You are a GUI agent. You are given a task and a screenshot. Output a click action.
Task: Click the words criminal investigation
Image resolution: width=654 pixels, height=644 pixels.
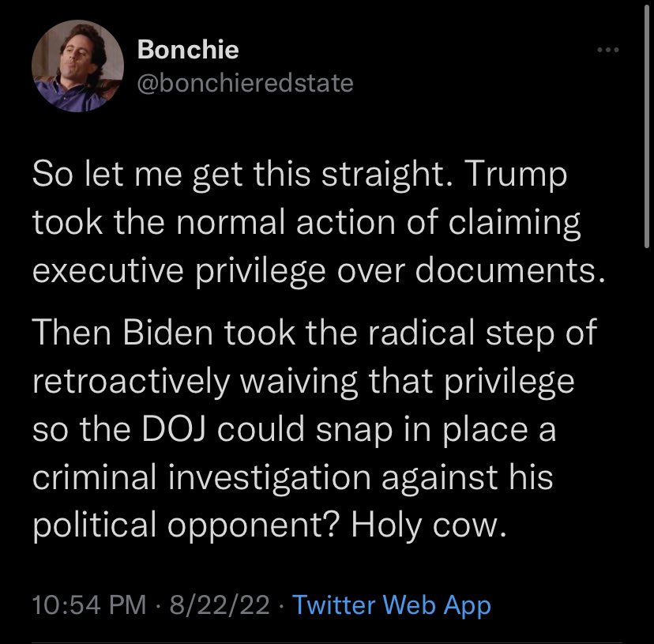[x=201, y=477]
